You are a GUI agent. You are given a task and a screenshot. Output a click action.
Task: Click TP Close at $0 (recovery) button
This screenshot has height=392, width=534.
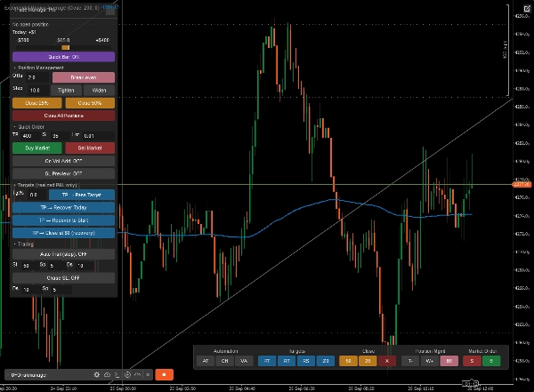(x=64, y=233)
